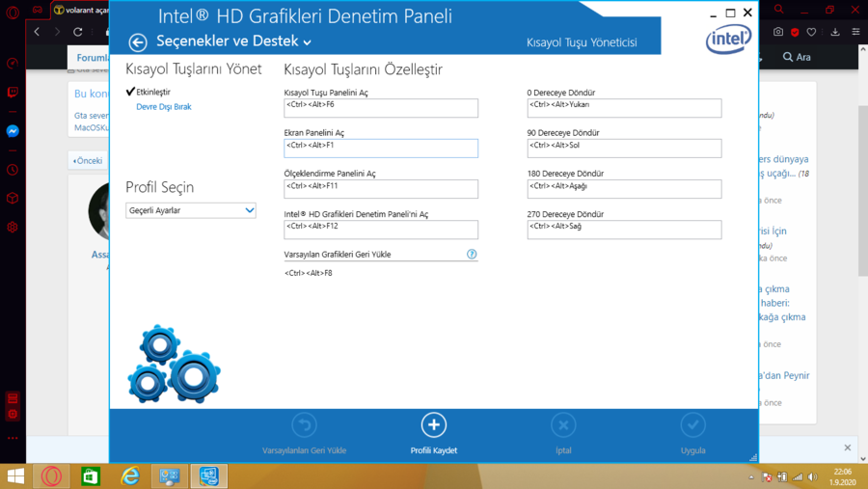Viewport: 868px width, 489px height.
Task: Click Profili Kaydet plus icon
Action: click(x=433, y=425)
